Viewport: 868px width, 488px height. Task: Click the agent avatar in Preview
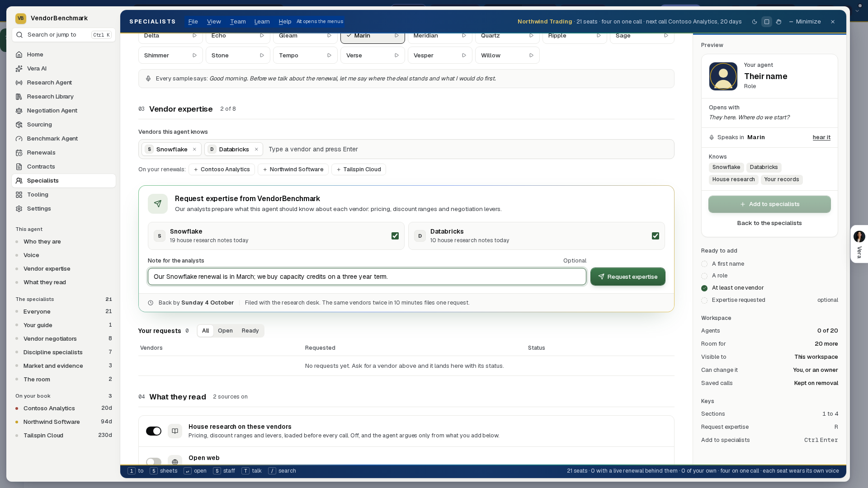[723, 76]
